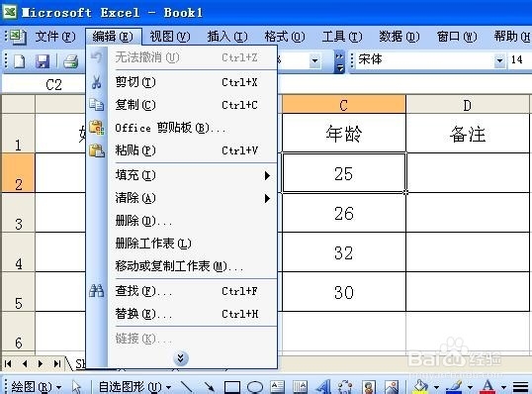Insert picture from file icon
The width and height of the screenshot is (532, 394).
coord(392,387)
